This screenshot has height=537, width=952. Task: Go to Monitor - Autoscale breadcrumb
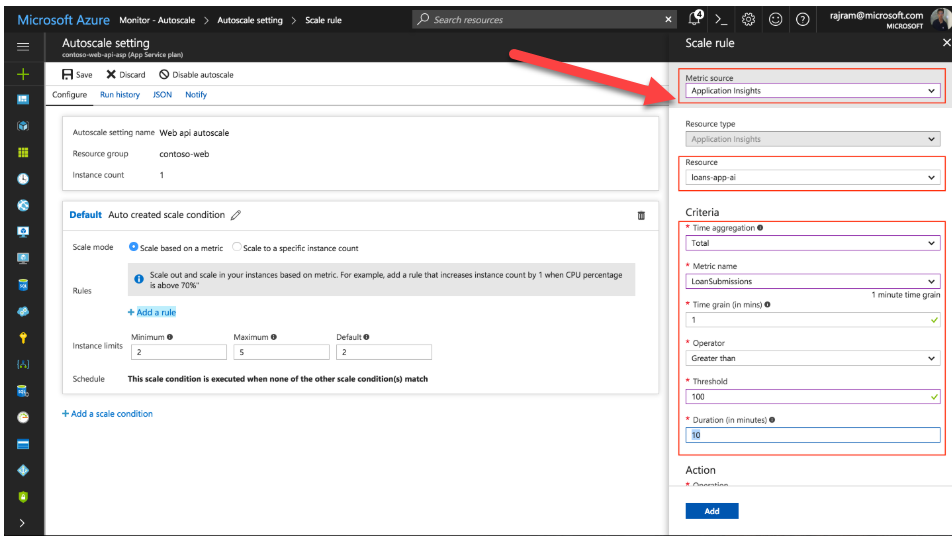157,20
